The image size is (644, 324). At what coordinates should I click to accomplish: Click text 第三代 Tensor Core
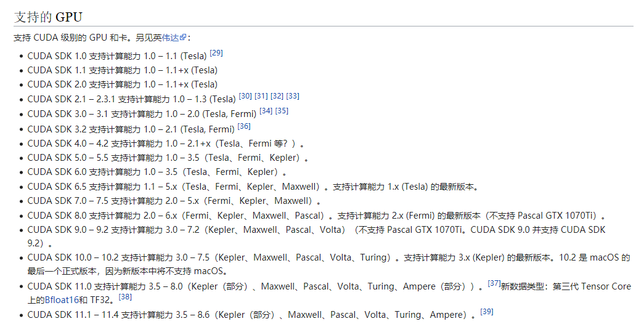pos(592,286)
